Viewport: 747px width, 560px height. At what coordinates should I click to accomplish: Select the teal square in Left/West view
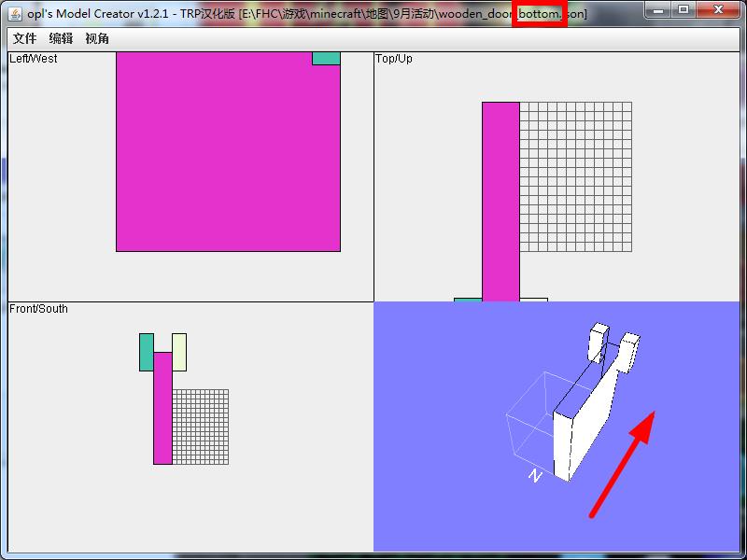[326, 58]
